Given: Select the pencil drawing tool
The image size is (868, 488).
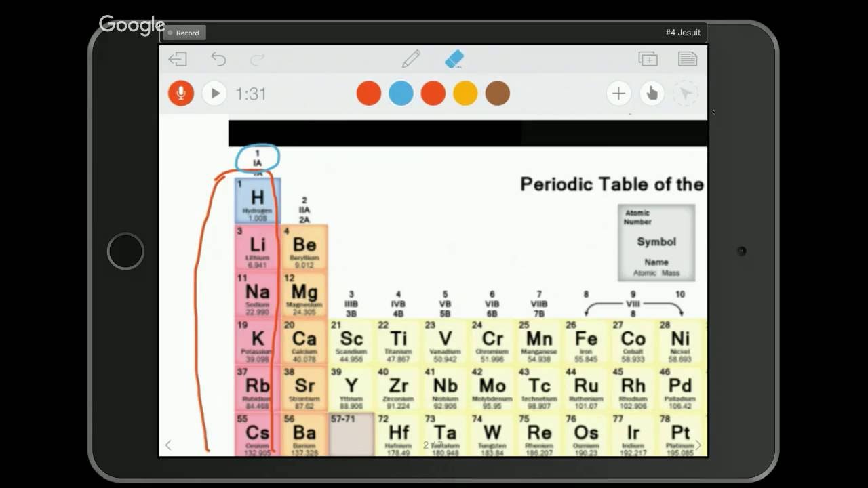Looking at the screenshot, I should [411, 59].
